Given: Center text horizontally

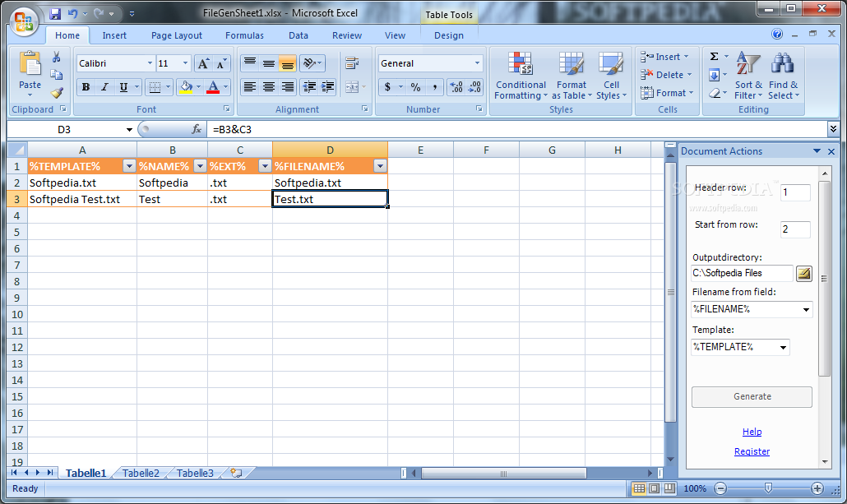Looking at the screenshot, I should pos(268,87).
